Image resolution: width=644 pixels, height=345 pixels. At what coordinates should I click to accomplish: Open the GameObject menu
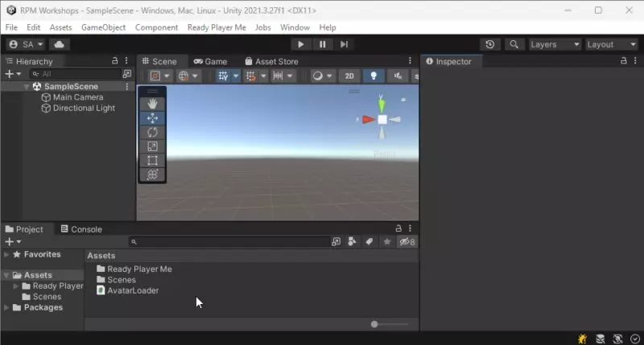(104, 27)
